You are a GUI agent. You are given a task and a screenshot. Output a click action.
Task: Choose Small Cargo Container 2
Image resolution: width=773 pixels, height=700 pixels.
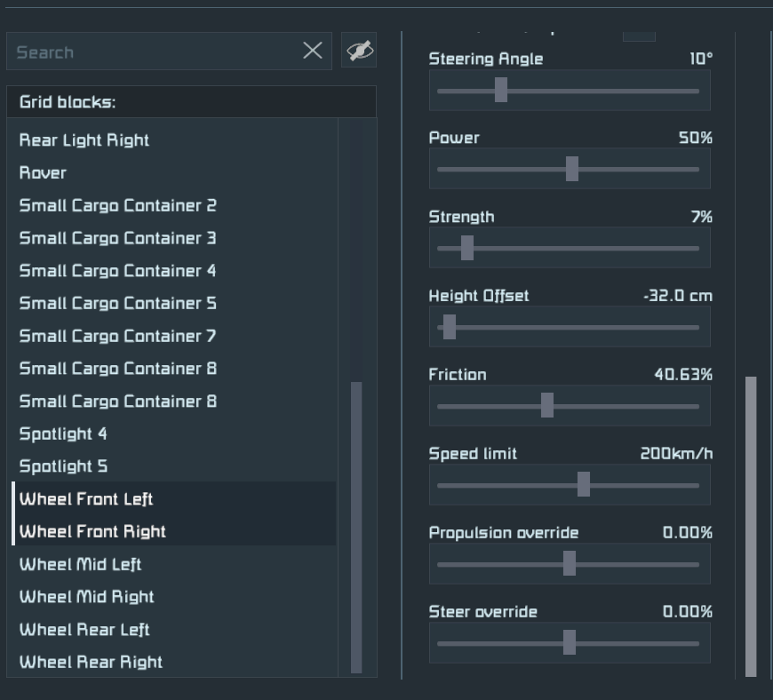[117, 206]
